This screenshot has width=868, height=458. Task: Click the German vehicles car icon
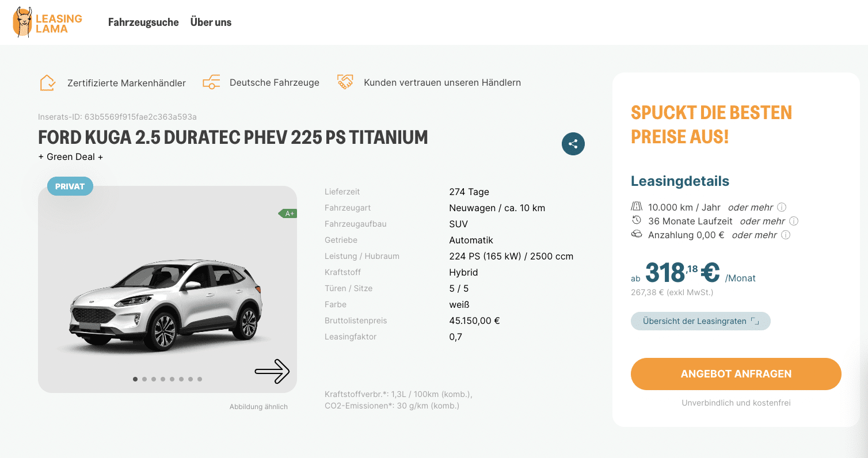coord(211,82)
